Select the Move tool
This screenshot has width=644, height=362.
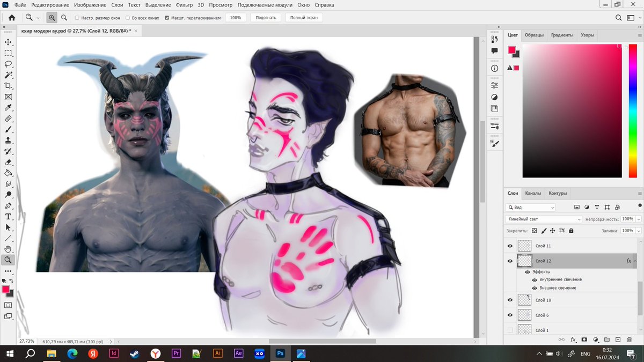(x=8, y=42)
